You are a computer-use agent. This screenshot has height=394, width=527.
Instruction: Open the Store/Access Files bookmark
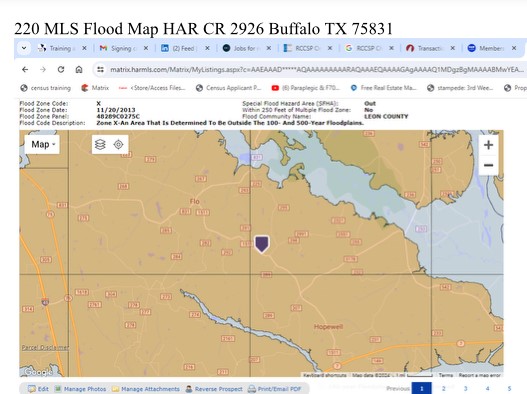[153, 88]
